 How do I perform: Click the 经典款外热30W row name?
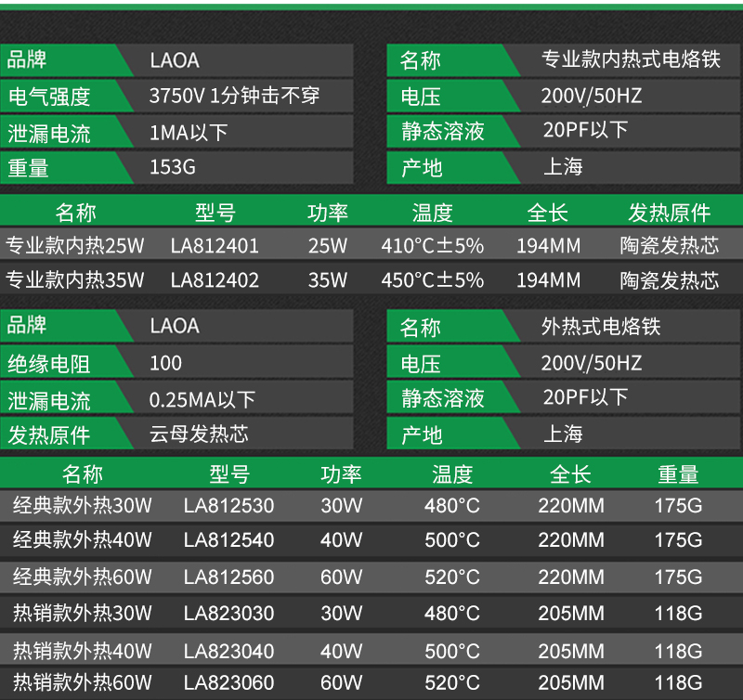pos(83,507)
